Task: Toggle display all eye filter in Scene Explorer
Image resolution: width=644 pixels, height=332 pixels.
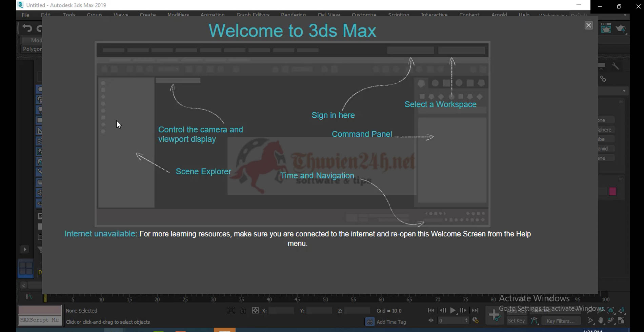Action: point(40,203)
